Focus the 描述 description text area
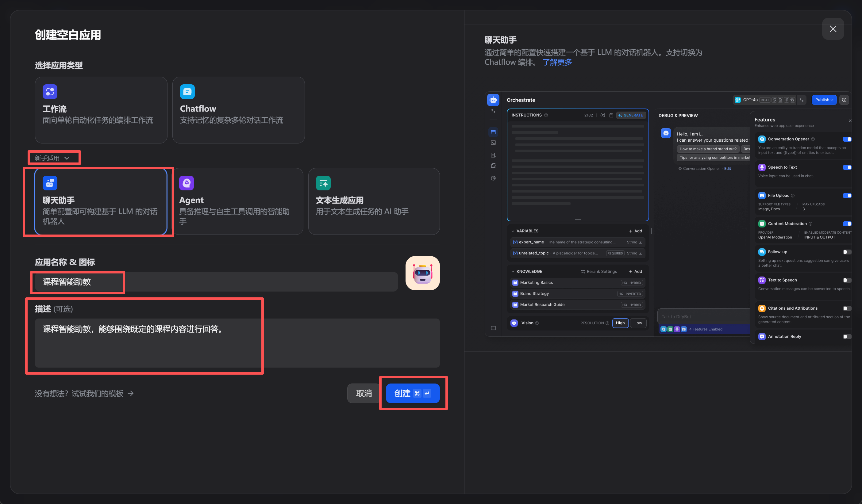The height and width of the screenshot is (504, 862). click(x=237, y=343)
